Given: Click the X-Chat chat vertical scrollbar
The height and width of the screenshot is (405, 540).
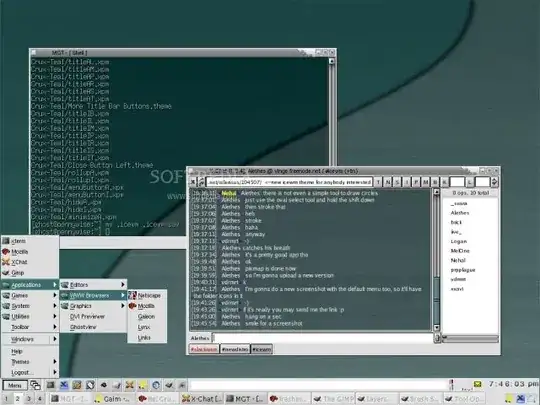Looking at the screenshot, I should 436,259.
